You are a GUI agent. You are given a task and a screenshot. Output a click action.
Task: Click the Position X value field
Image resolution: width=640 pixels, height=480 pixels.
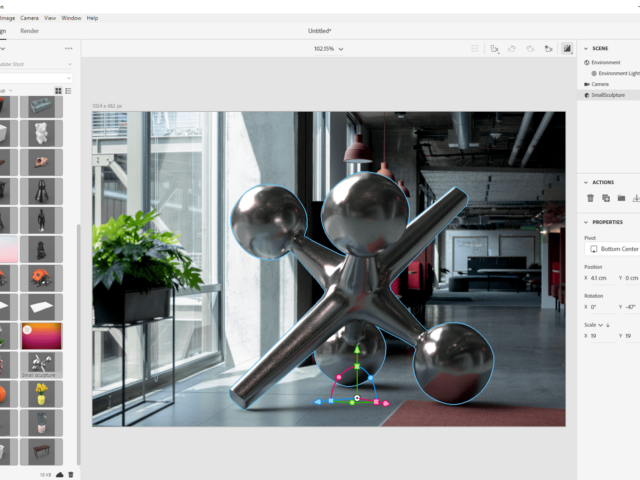pos(602,277)
